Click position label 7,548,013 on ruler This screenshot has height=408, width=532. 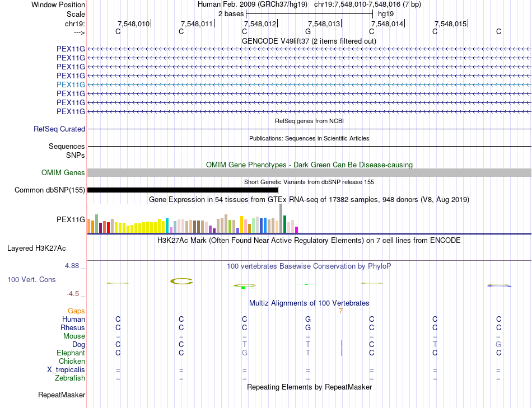click(x=324, y=24)
